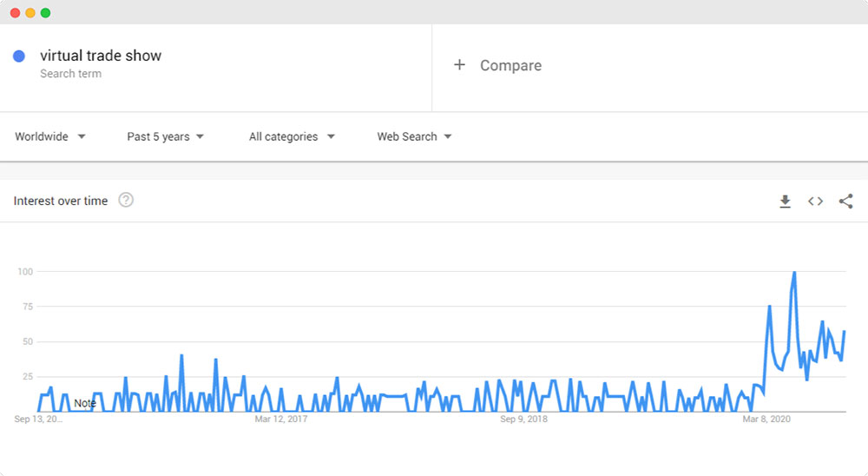The image size is (868, 476).
Task: Click the blue dot beside virtual trade show
Action: click(x=19, y=56)
